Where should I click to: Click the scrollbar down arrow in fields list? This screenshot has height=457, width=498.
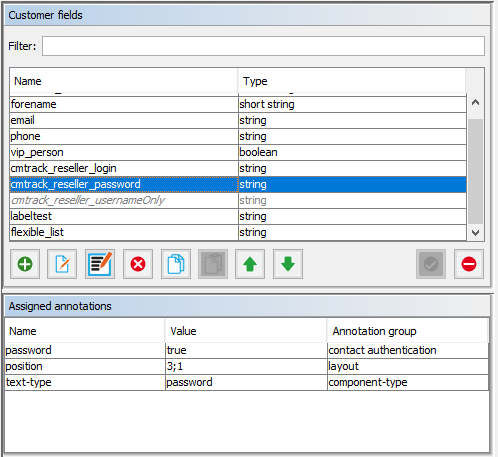pyautogui.click(x=476, y=233)
